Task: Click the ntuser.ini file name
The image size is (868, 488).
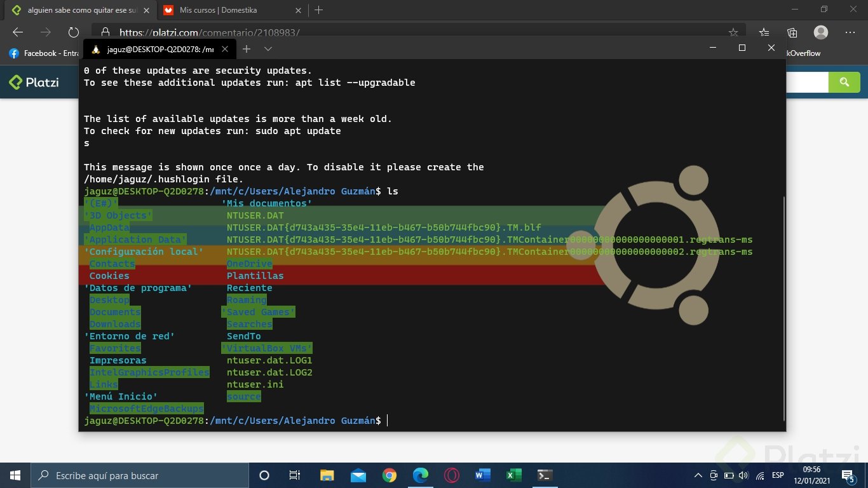Action: 255,384
